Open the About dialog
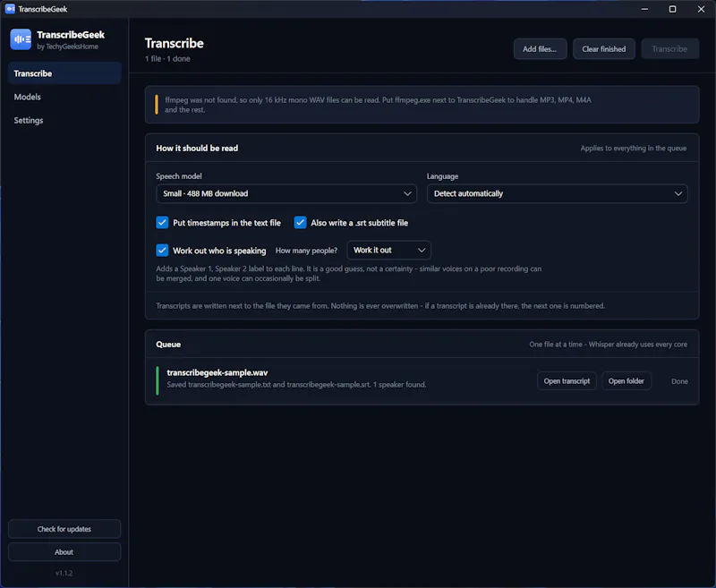Screen dimensions: 716x588 (64, 552)
